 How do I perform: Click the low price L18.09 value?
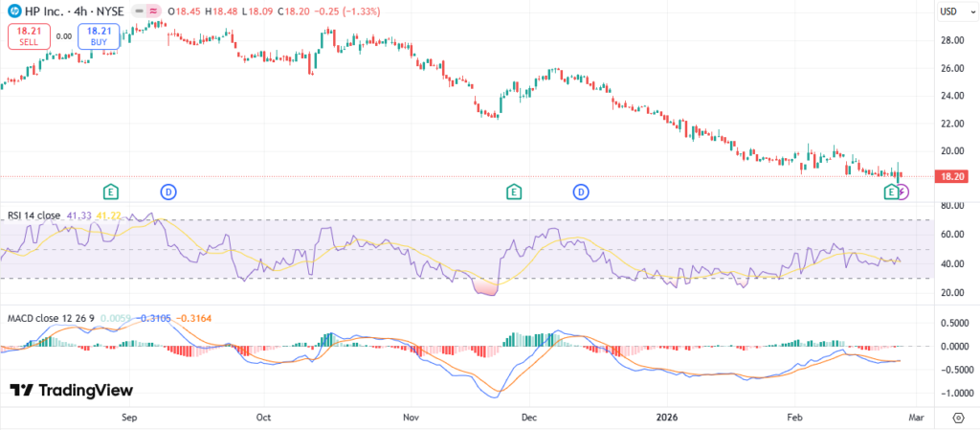(x=256, y=11)
